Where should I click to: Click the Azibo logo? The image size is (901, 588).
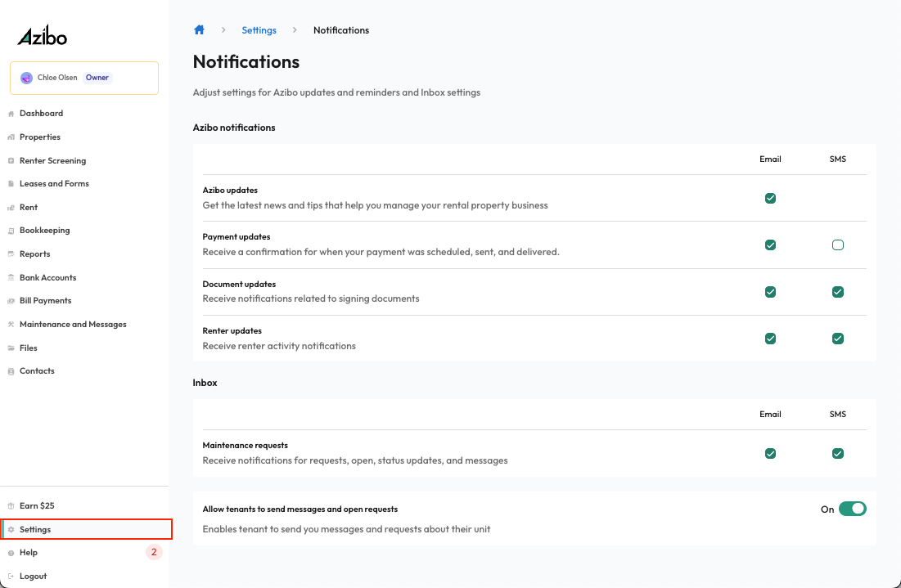coord(42,37)
